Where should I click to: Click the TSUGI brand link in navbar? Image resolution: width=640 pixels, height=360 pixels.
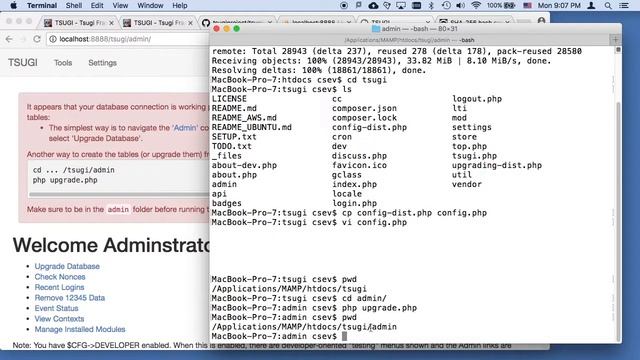[x=22, y=62]
